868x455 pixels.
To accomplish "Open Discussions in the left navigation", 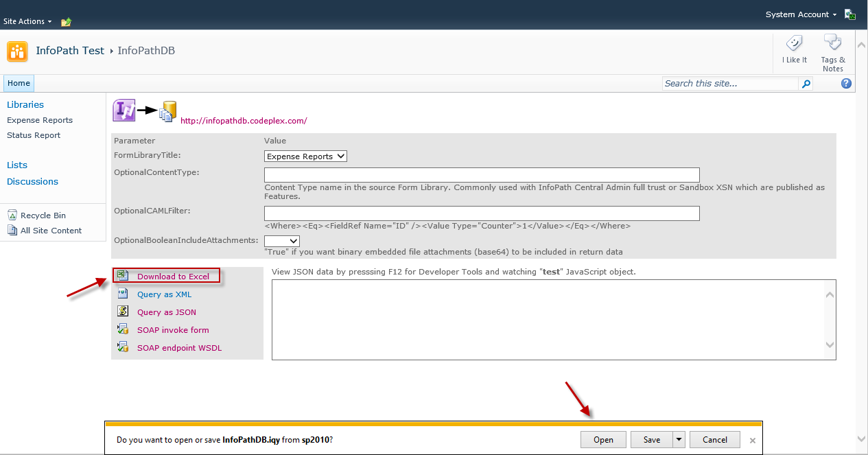I will [x=32, y=181].
